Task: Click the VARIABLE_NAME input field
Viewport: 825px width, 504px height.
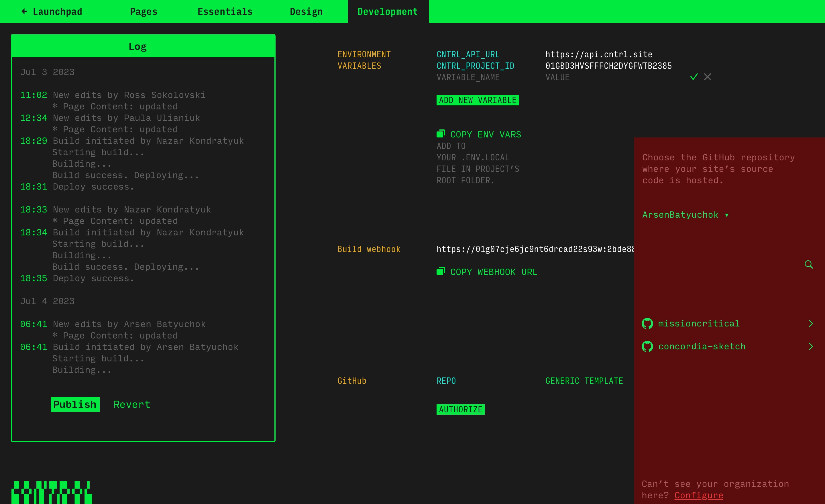Action: [468, 77]
